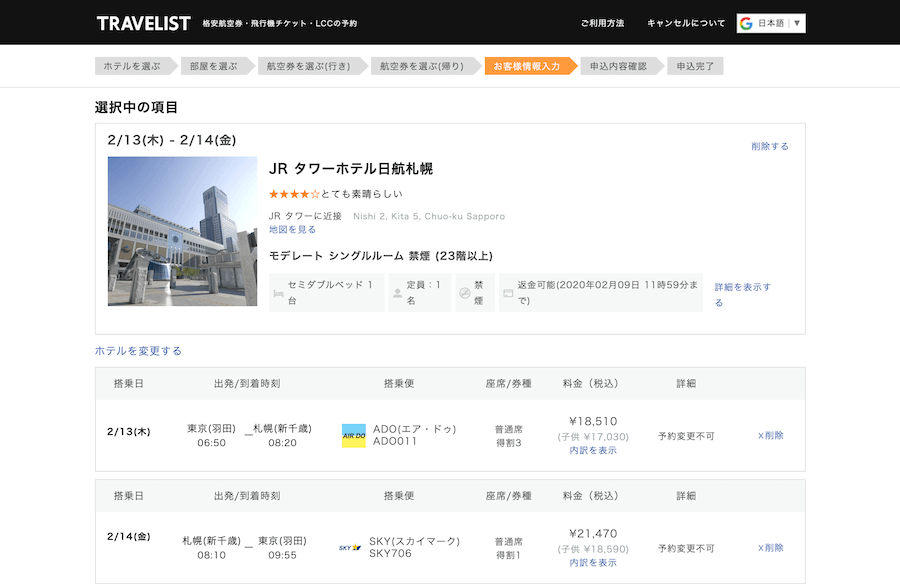The height and width of the screenshot is (584, 900).
Task: Go to the 航空券を選ぶ(帰り) step
Action: (425, 66)
